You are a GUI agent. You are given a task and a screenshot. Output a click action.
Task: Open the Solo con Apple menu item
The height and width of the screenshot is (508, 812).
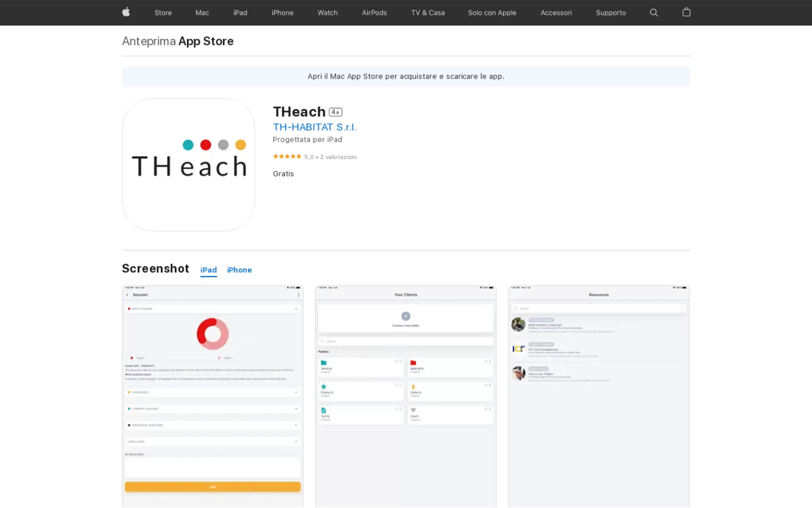492,13
